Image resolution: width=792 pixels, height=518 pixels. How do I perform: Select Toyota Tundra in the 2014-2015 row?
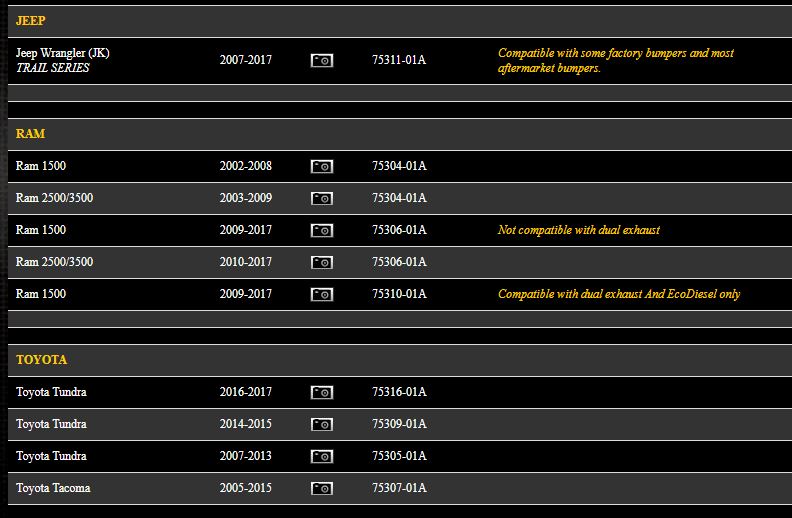(x=51, y=424)
